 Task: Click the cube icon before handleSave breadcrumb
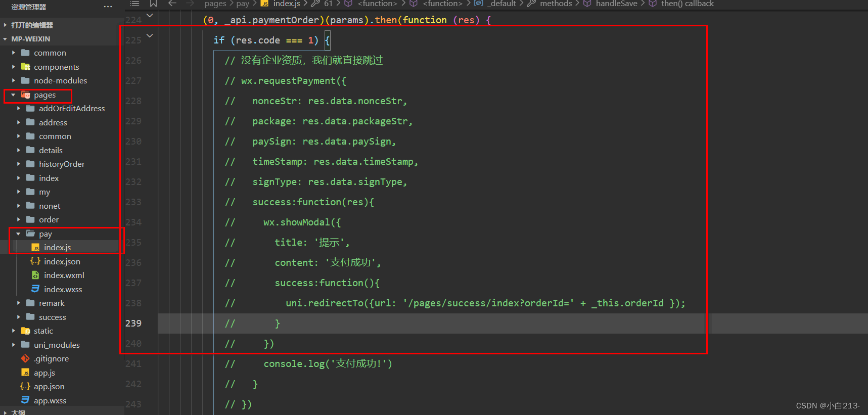click(x=587, y=4)
